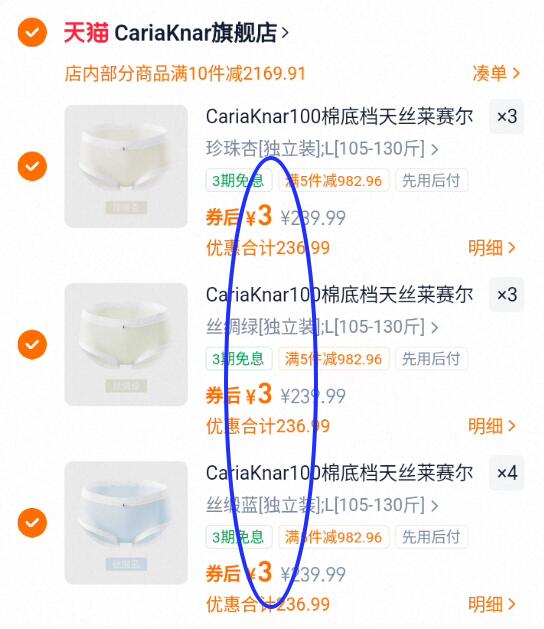Uncheck the 丝绸绿 item checkbox
The height and width of the screenshot is (629, 544).
32,344
